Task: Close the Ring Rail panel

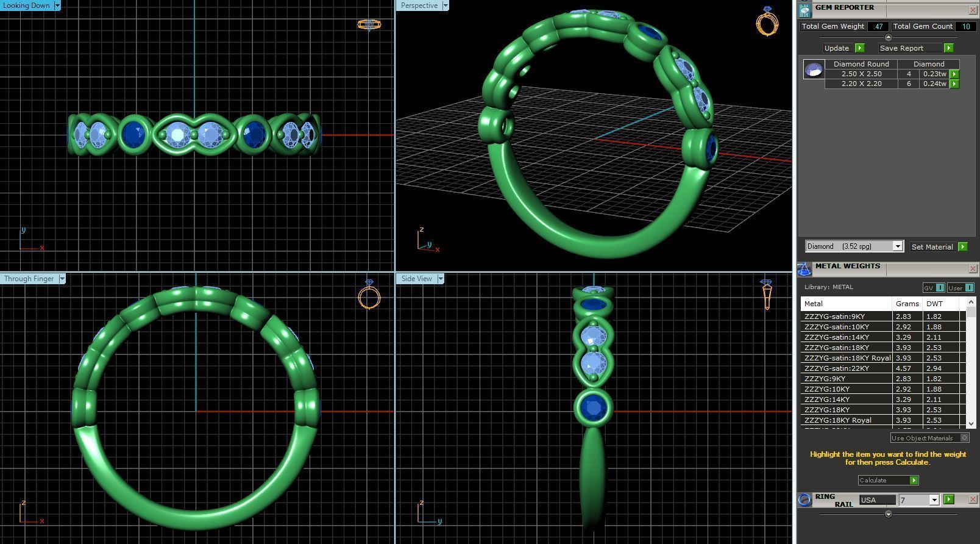Action: (972, 499)
